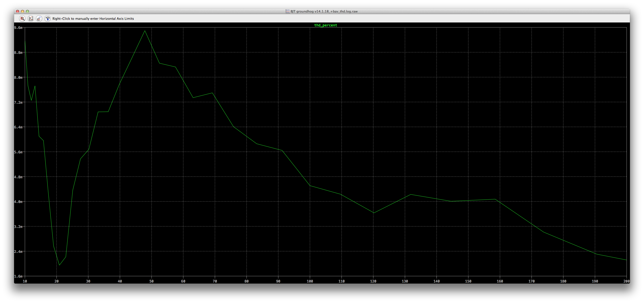Click the 7.2m vertical axis label
Image resolution: width=644 pixels, height=303 pixels.
coord(18,102)
